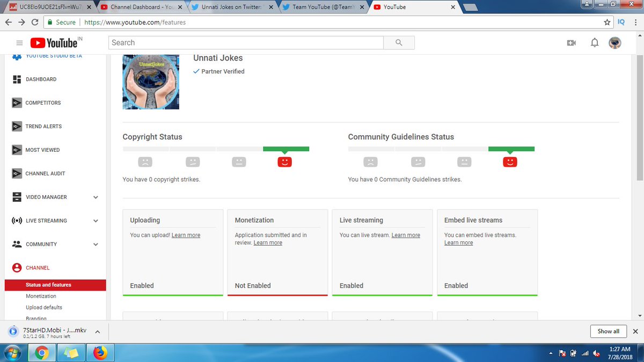Expand the Video Manager section
Viewport: 644px width, 362px height.
pos(96,197)
